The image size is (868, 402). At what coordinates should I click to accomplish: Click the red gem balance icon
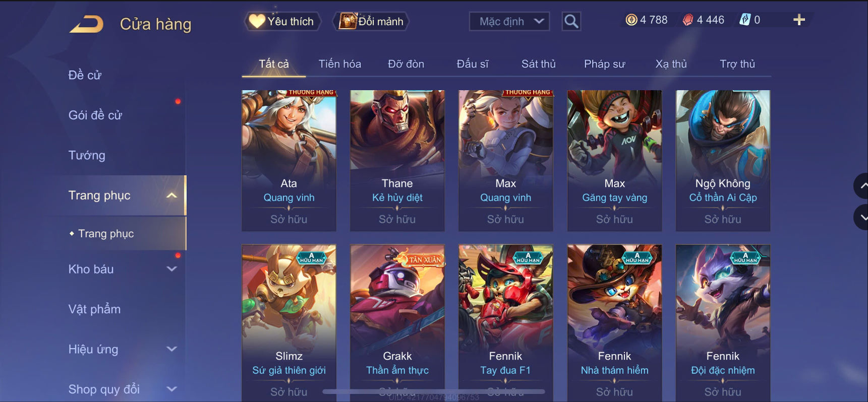click(688, 20)
